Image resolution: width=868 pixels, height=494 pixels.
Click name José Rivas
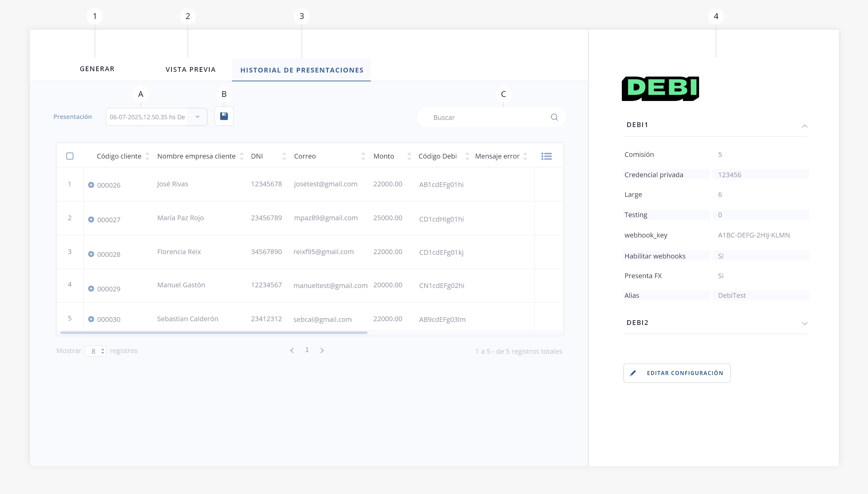(x=173, y=184)
